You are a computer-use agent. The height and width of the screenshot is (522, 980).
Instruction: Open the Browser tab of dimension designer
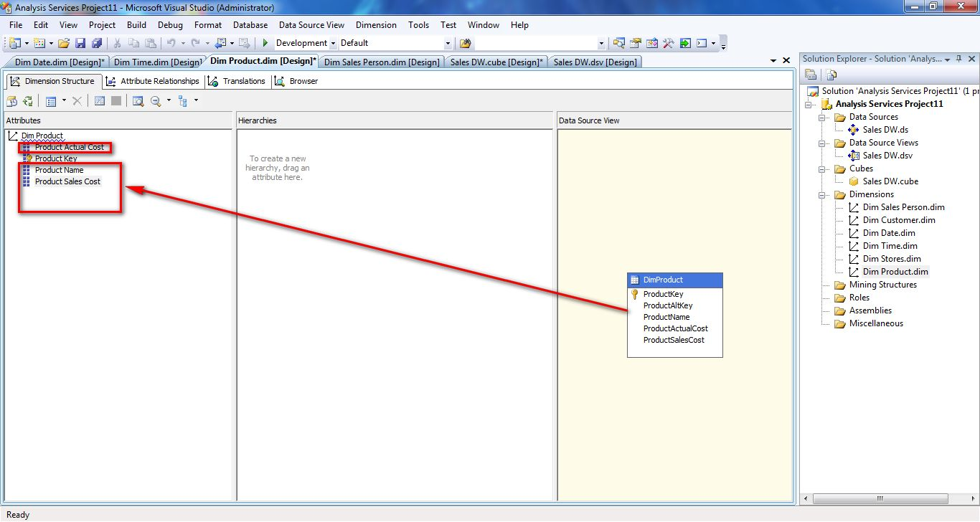[296, 81]
